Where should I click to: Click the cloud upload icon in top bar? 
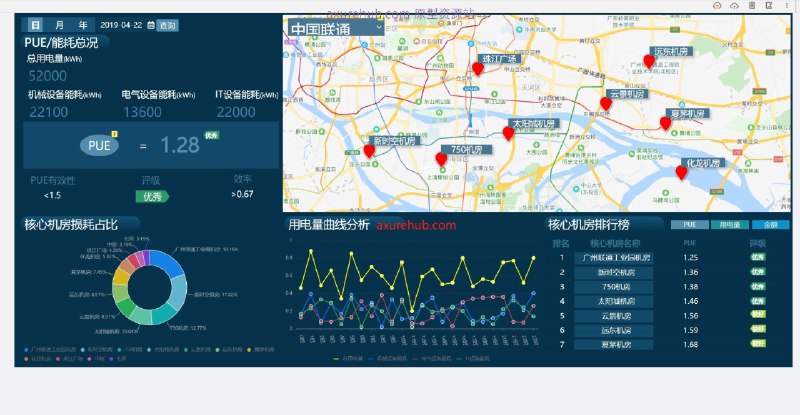[x=734, y=6]
